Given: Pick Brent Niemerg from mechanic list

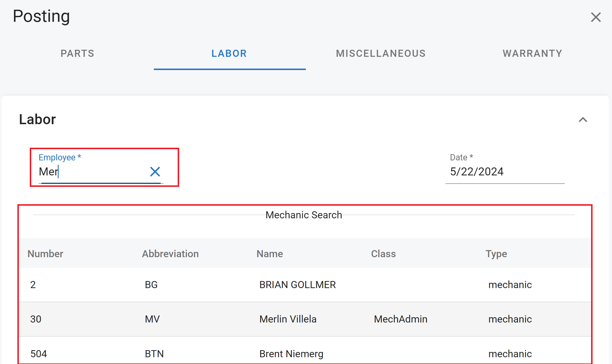Looking at the screenshot, I should pyautogui.click(x=291, y=354).
